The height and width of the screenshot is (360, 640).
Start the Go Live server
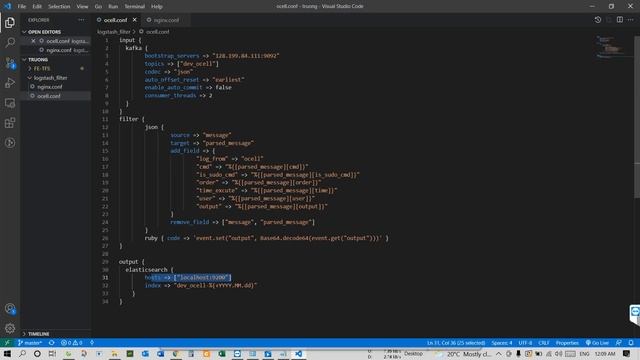coord(597,343)
